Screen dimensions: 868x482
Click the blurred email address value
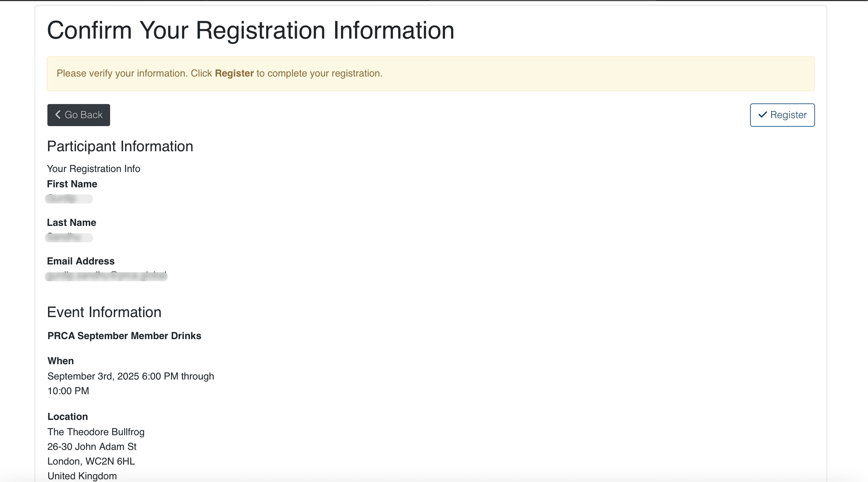tap(106, 276)
